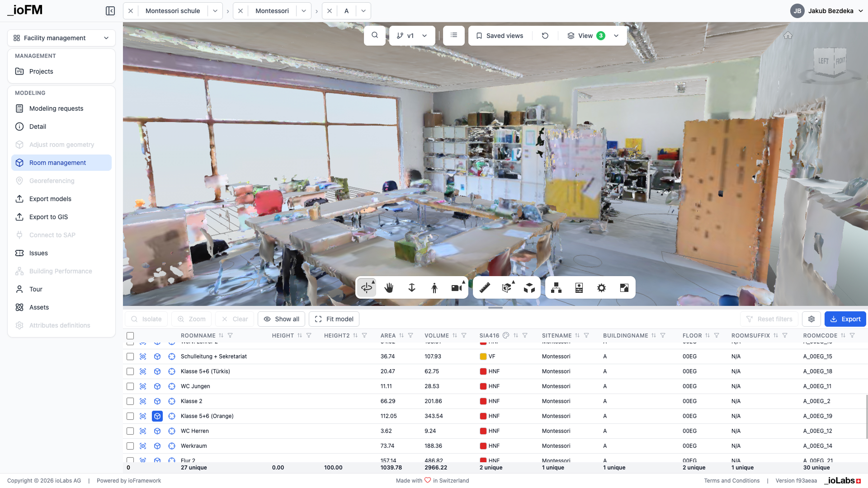Click the explode model cube icon
The height and width of the screenshot is (488, 868).
pos(529,288)
